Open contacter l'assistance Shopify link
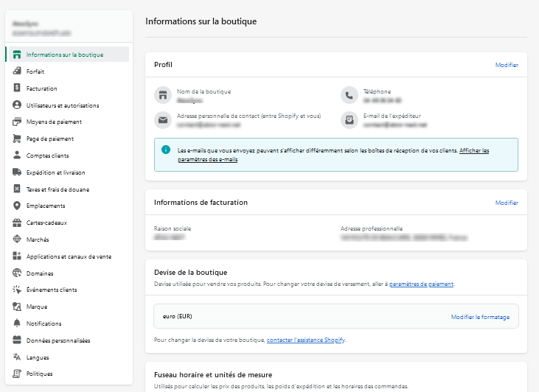Screen dimensions: 539x392 tap(306, 340)
